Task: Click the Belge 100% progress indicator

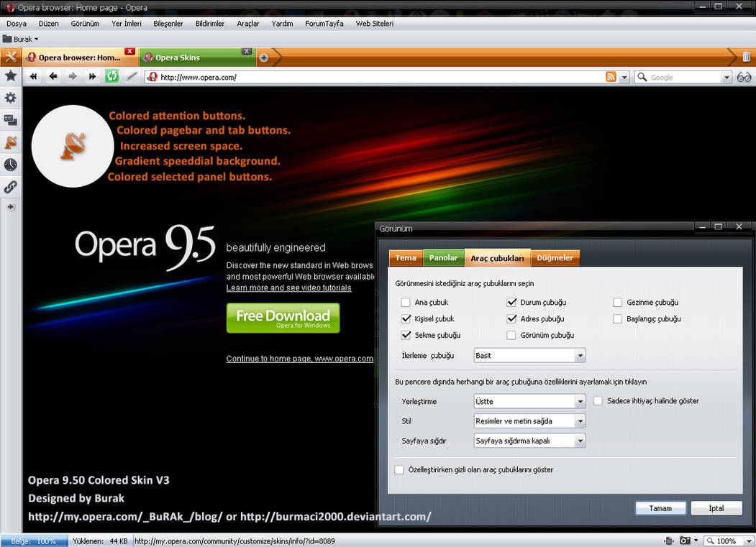Action: pyautogui.click(x=34, y=541)
